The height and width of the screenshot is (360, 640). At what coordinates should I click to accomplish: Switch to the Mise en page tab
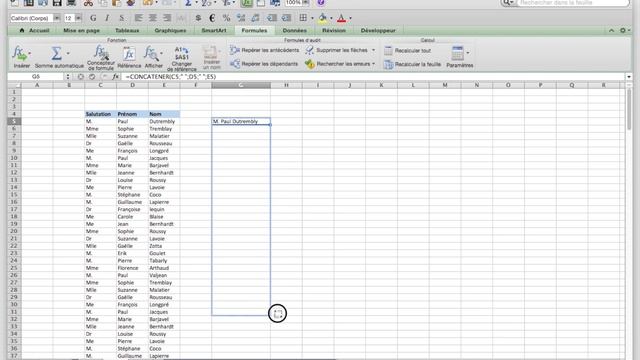click(82, 31)
